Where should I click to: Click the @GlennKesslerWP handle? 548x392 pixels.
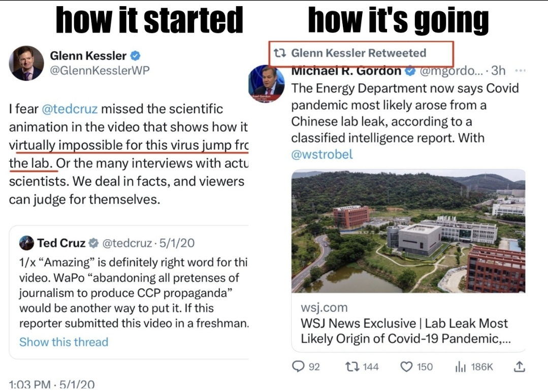[100, 71]
